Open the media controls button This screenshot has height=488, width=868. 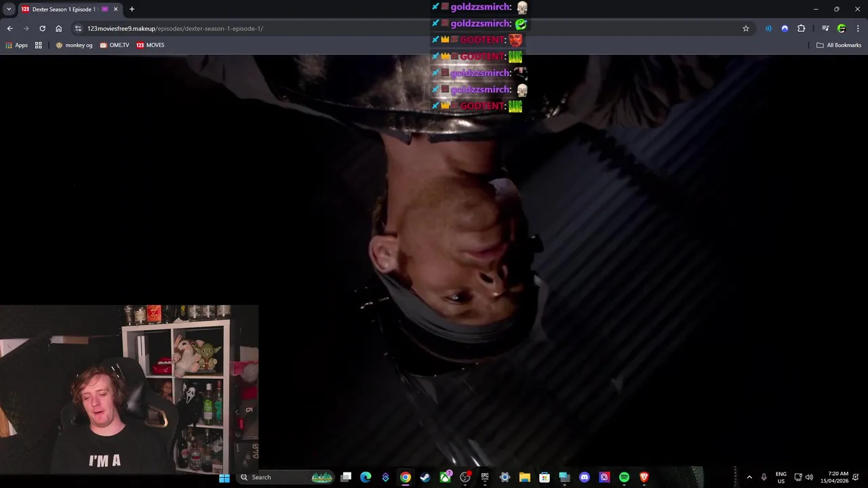coord(825,28)
